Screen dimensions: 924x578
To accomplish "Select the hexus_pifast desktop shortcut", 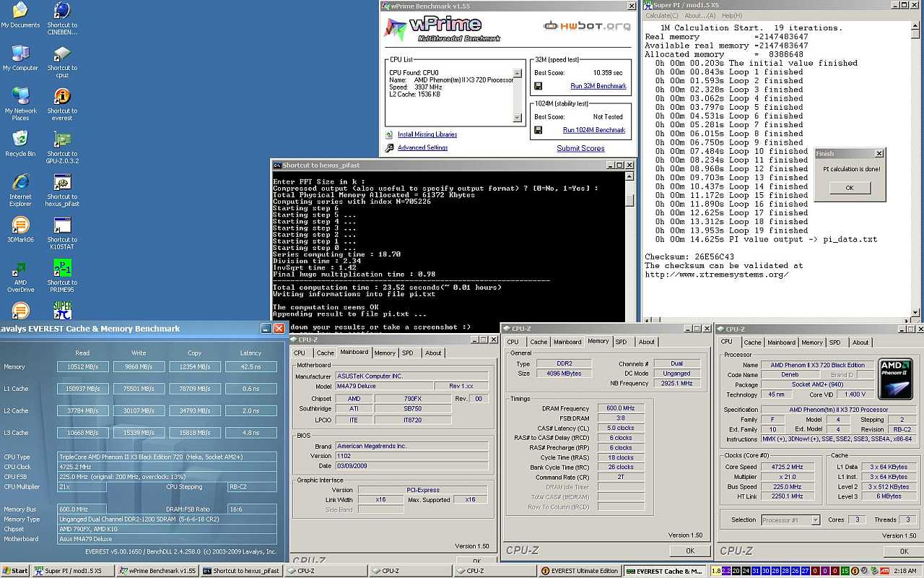I will [62, 191].
